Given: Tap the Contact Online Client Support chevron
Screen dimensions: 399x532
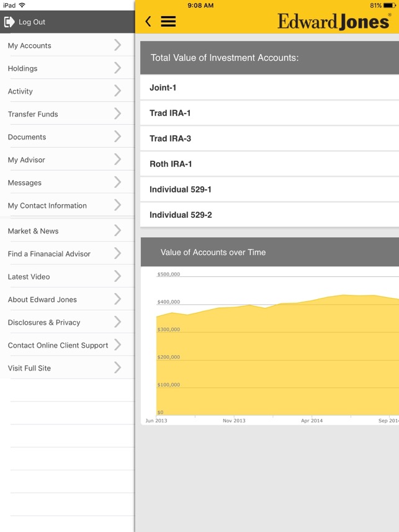Looking at the screenshot, I should click(x=117, y=345).
